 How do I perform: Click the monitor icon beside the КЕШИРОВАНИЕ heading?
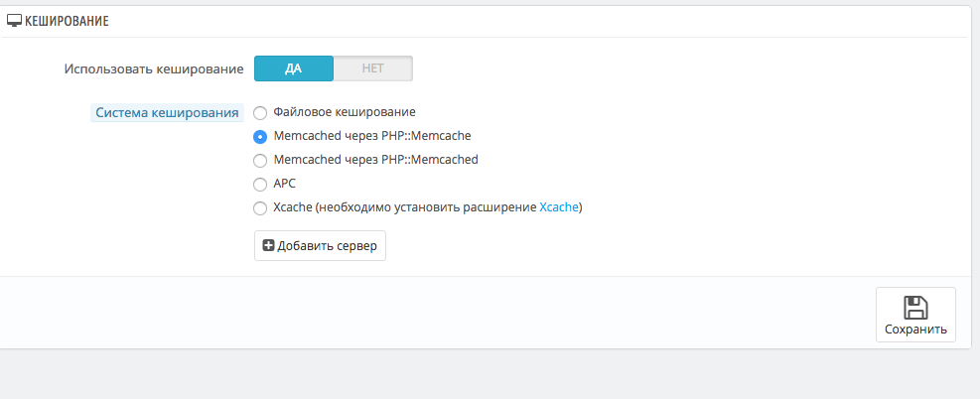pyautogui.click(x=14, y=20)
